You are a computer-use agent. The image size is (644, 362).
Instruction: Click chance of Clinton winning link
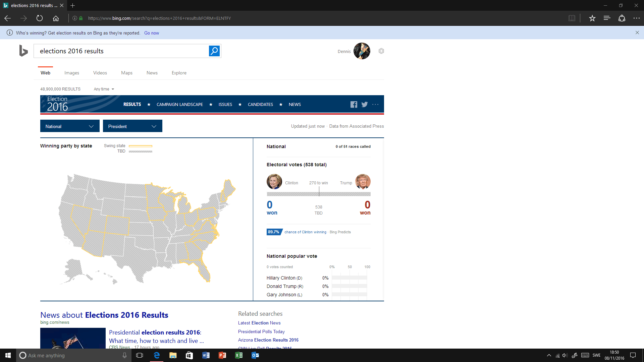[x=305, y=232]
